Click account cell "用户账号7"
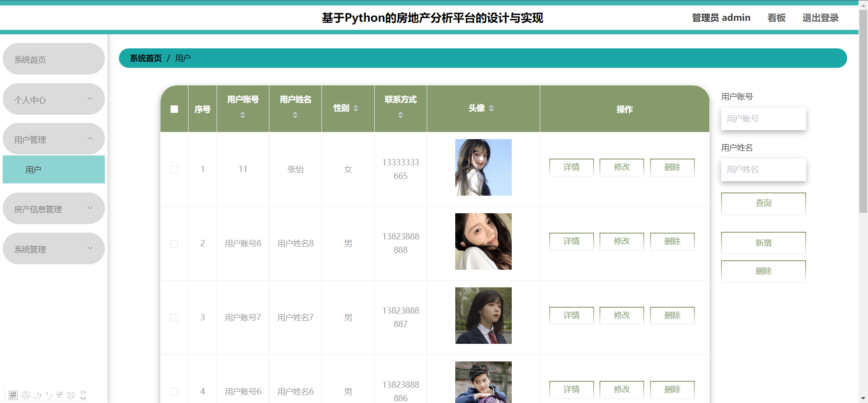The image size is (868, 403). coord(243,318)
